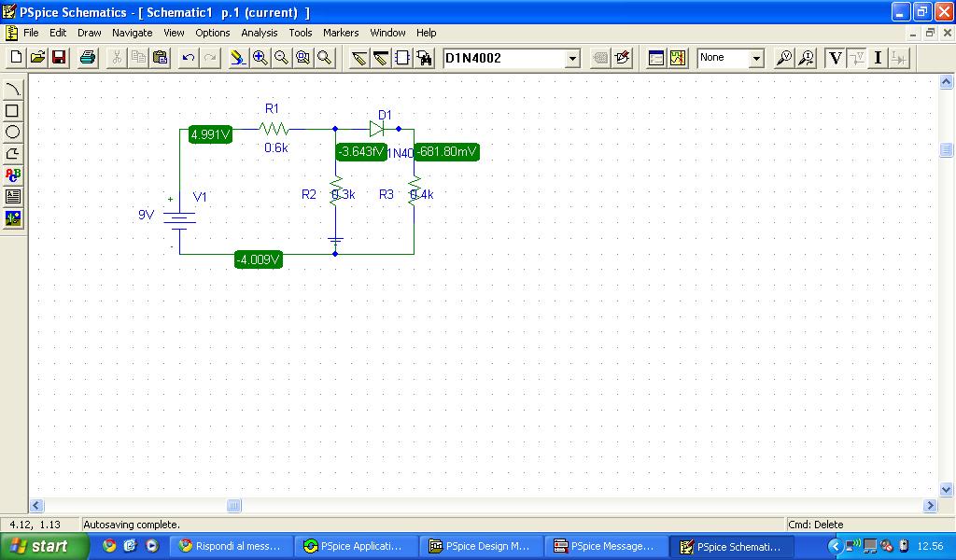Expand the D1N4002 part dropdown
This screenshot has width=956, height=560.
[573, 59]
